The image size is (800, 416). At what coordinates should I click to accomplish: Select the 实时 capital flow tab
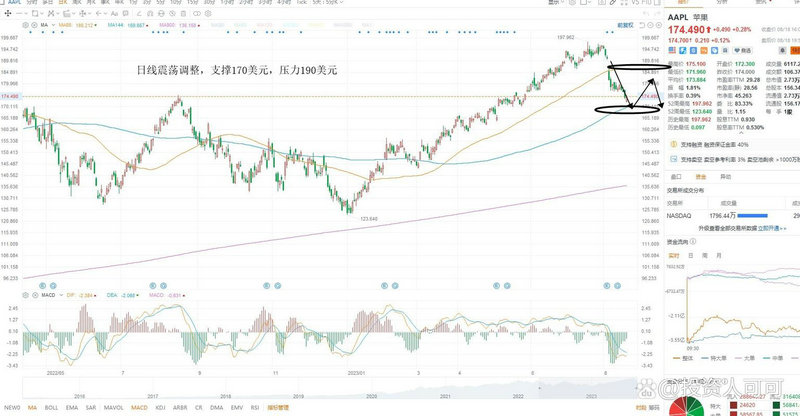pyautogui.click(x=675, y=255)
